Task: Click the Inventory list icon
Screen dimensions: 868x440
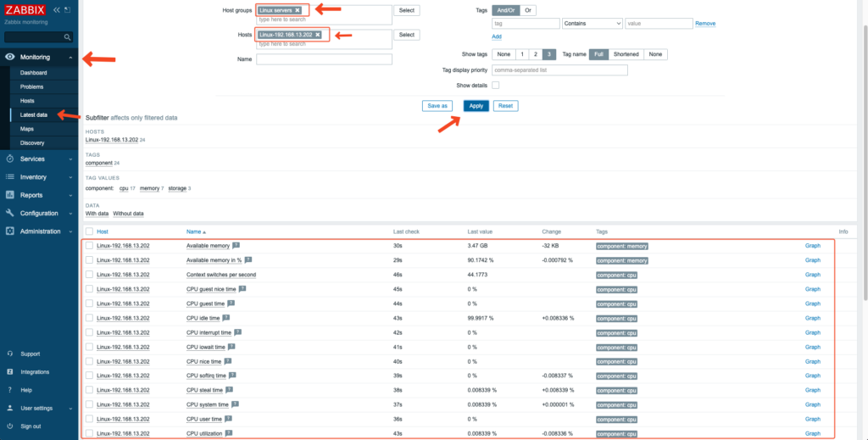Action: (9, 177)
